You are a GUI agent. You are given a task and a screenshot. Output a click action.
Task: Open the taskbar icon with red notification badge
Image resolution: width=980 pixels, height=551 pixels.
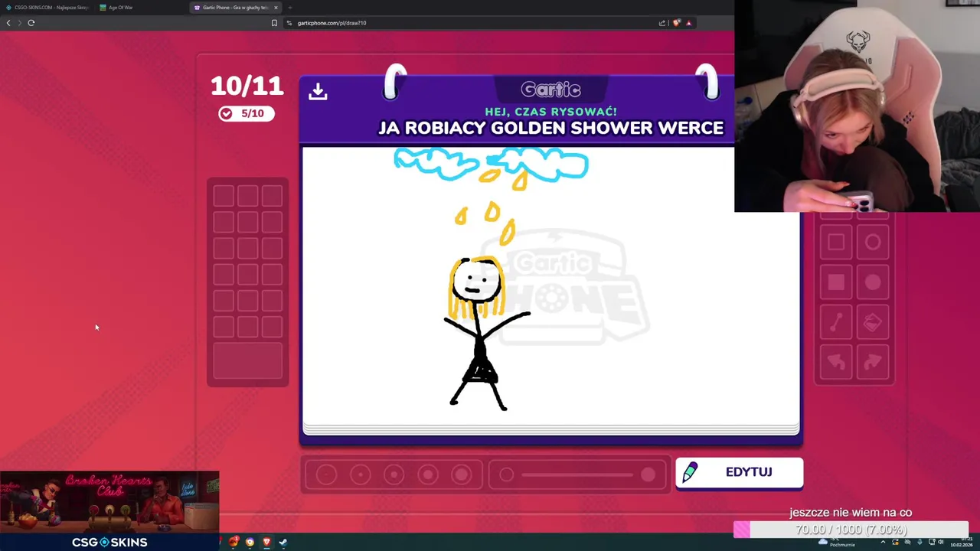(234, 542)
